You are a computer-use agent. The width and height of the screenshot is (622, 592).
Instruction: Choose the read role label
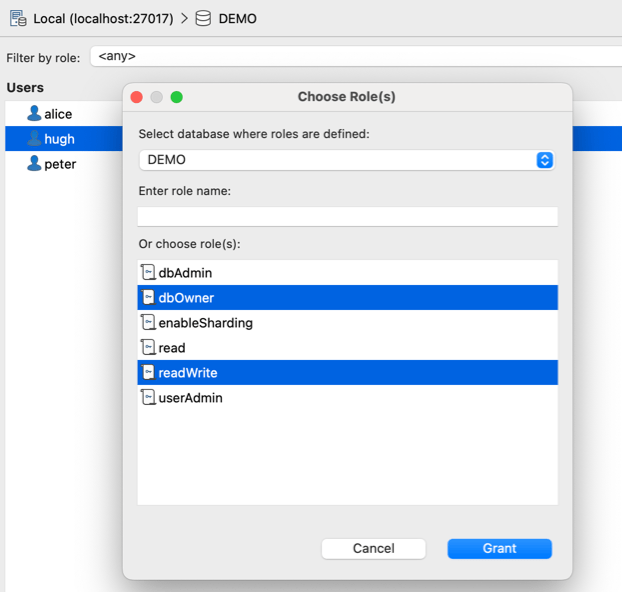pos(172,348)
